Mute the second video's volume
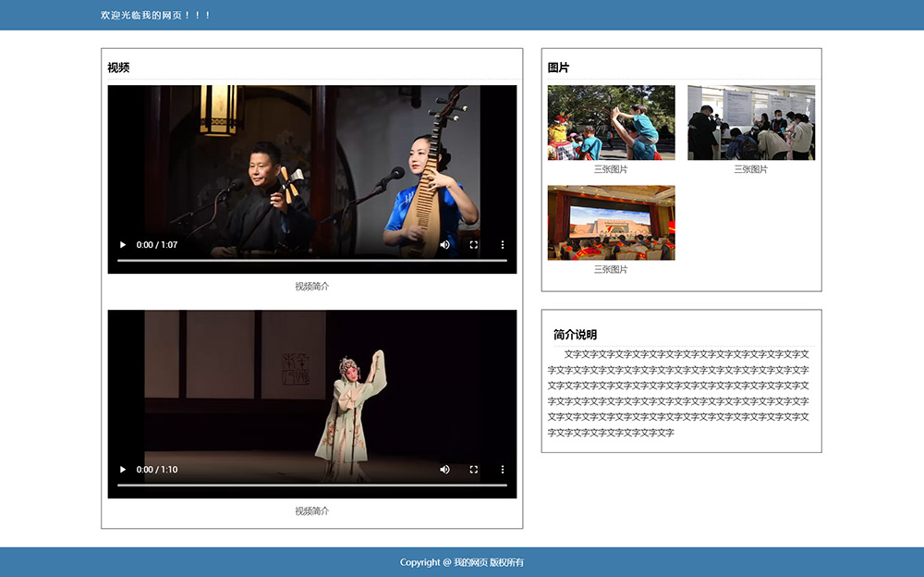 click(444, 470)
